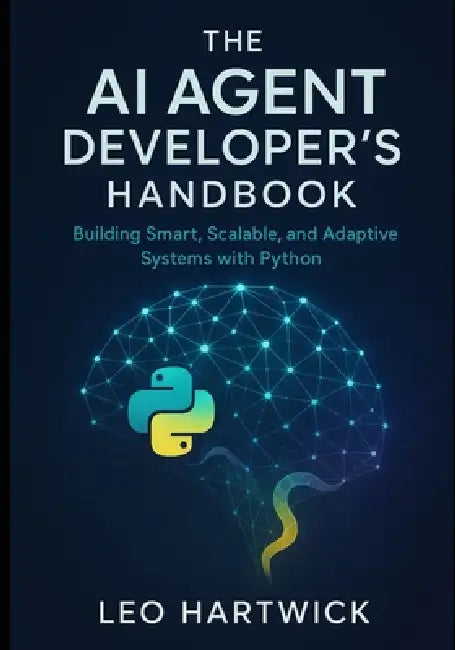Click the word "HANDBOOK"
The width and height of the screenshot is (455, 650).
232,194
